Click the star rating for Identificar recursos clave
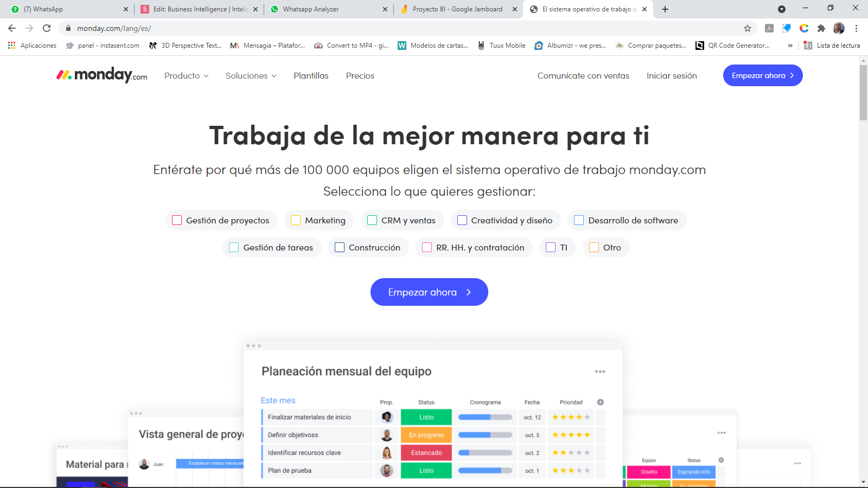 pos(571,453)
